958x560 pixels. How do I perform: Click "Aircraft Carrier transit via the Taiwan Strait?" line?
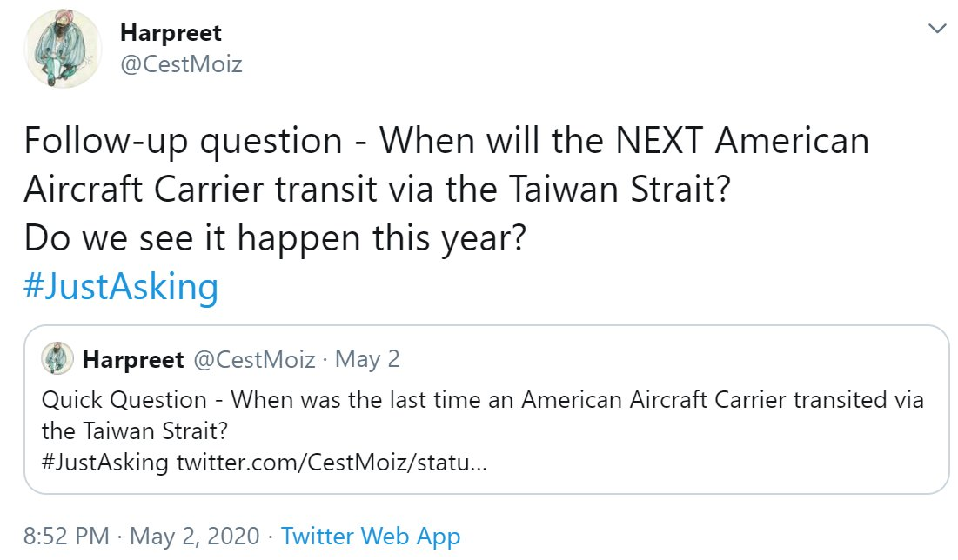coord(376,190)
